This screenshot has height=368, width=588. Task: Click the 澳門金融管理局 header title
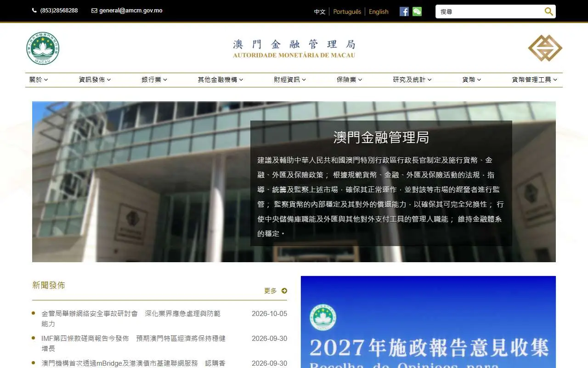(x=294, y=49)
